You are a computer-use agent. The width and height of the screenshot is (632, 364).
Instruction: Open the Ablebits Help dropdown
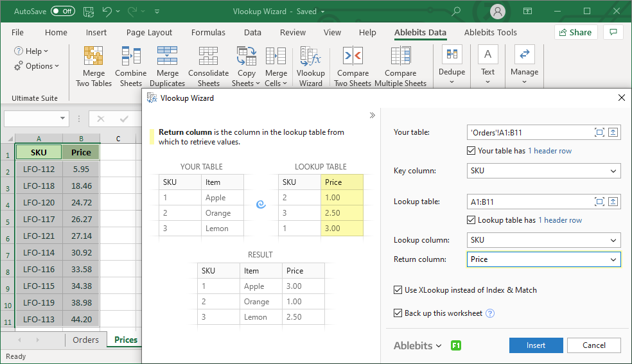point(31,51)
